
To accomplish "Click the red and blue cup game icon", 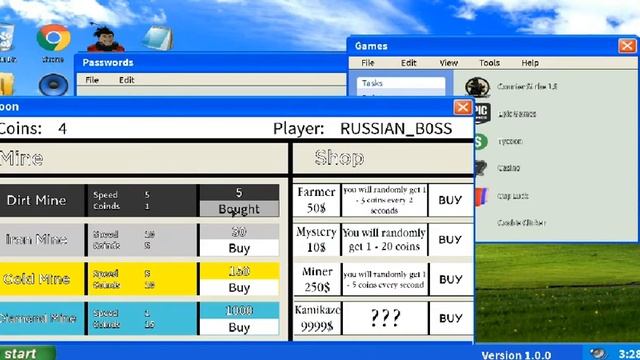I will point(481,196).
